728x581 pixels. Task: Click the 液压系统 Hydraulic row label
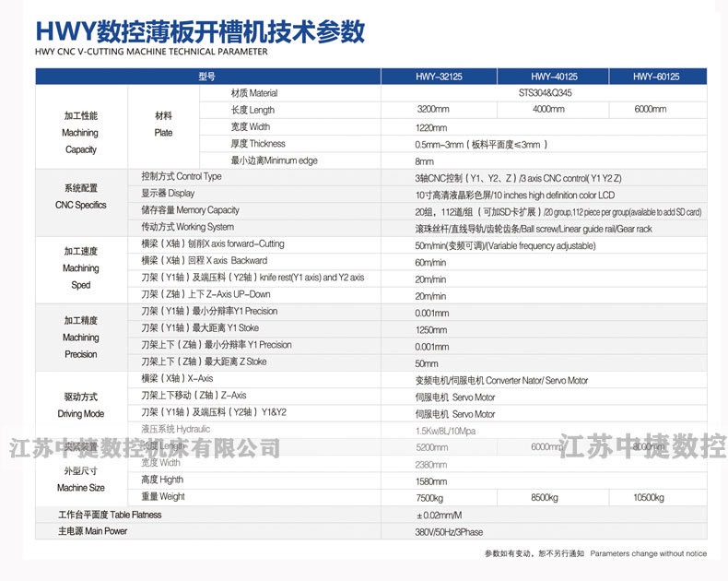pos(175,429)
